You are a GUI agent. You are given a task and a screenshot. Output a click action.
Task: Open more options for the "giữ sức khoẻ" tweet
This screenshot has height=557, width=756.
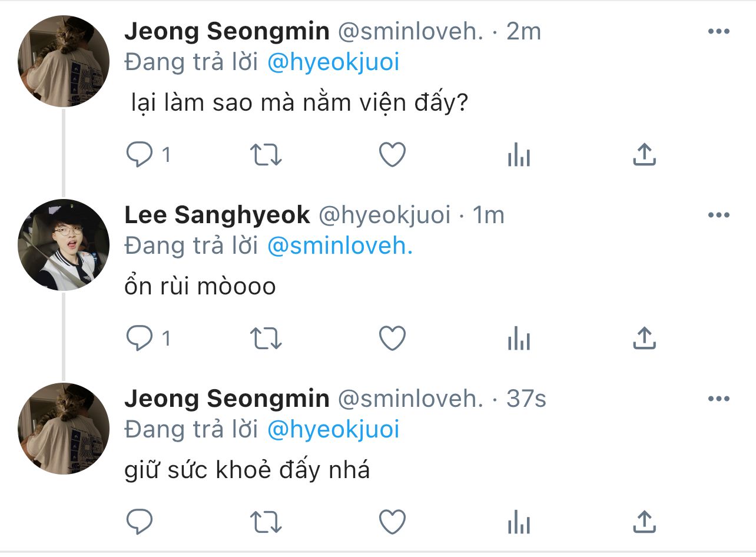tap(718, 399)
